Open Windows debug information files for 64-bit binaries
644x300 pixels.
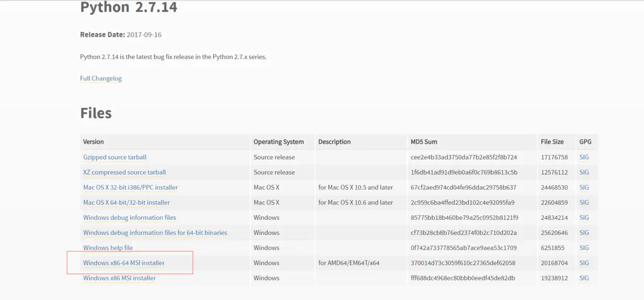155,232
